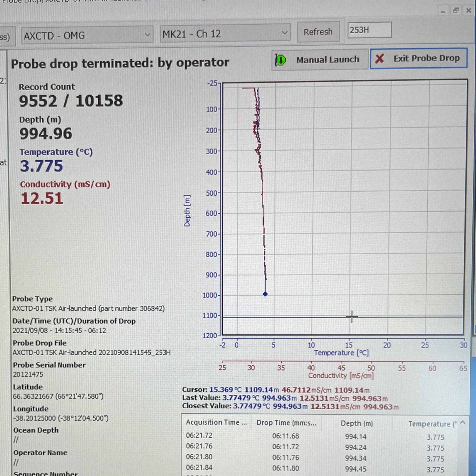Open the MK21 - Ch 12 channel dropdown
Viewport: 476px width, 476px height.
pyautogui.click(x=284, y=33)
